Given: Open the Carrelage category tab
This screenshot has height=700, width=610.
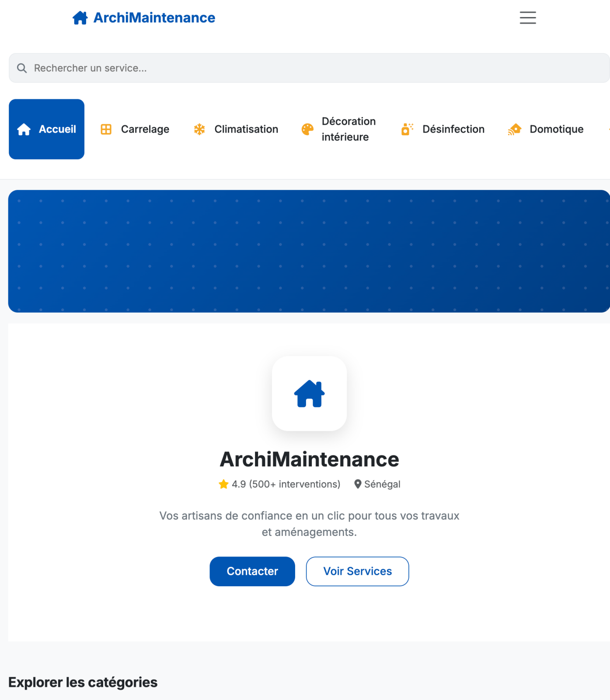Looking at the screenshot, I should [135, 129].
